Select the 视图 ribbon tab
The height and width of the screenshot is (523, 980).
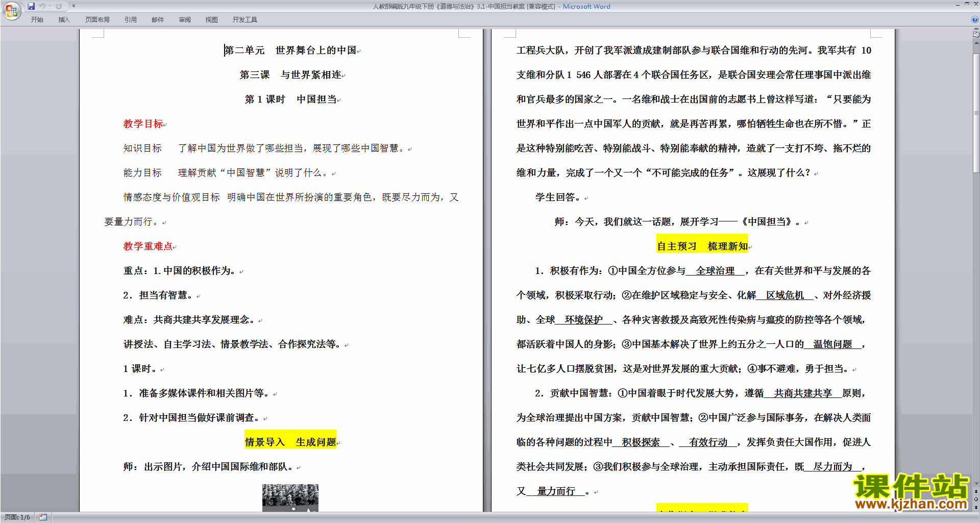coord(211,20)
